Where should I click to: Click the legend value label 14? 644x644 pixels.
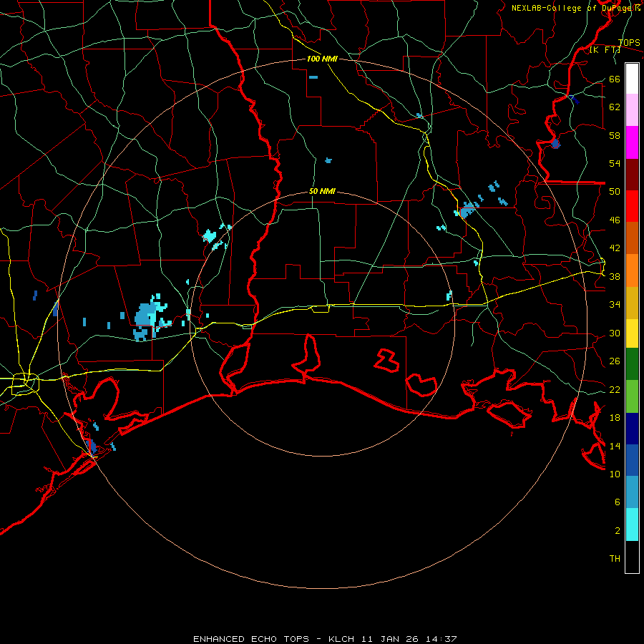click(x=615, y=446)
